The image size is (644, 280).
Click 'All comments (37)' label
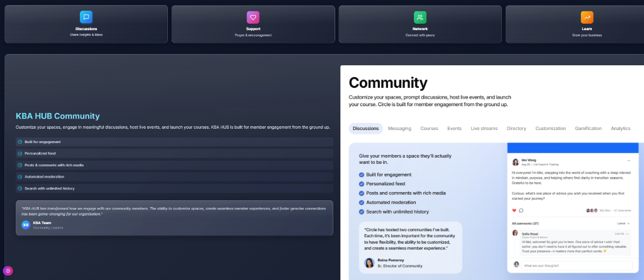click(x=525, y=223)
